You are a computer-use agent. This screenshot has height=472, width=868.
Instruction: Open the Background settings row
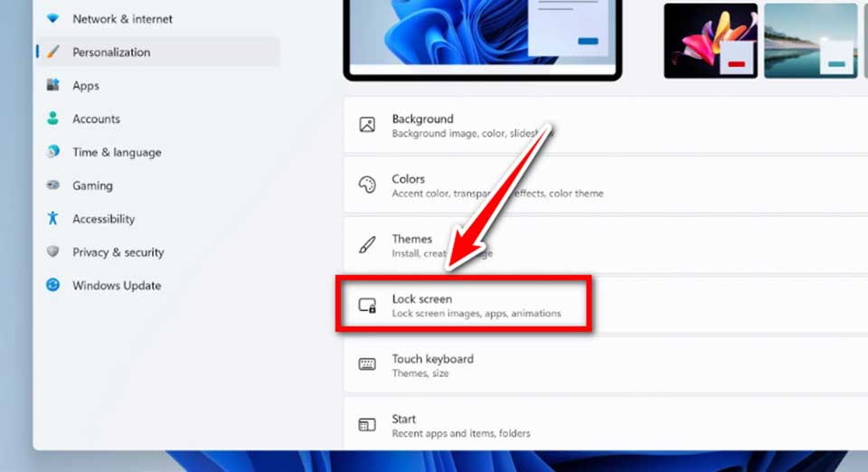click(x=606, y=125)
